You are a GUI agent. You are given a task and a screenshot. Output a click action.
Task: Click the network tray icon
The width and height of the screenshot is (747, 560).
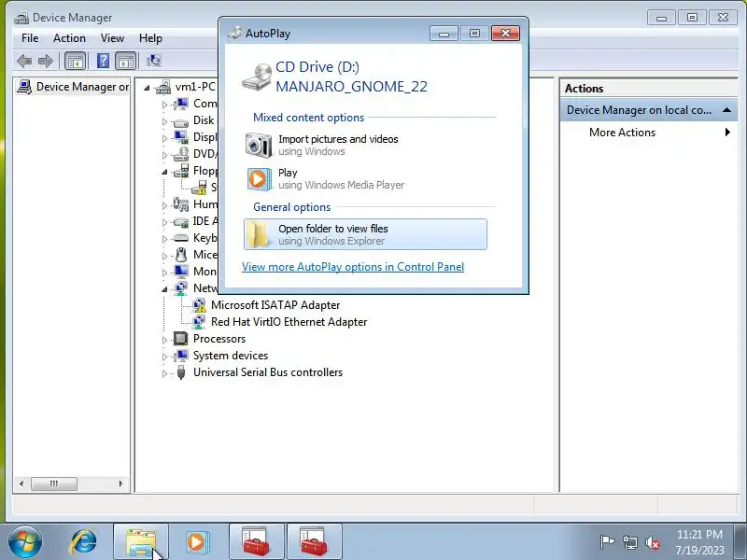pyautogui.click(x=629, y=542)
